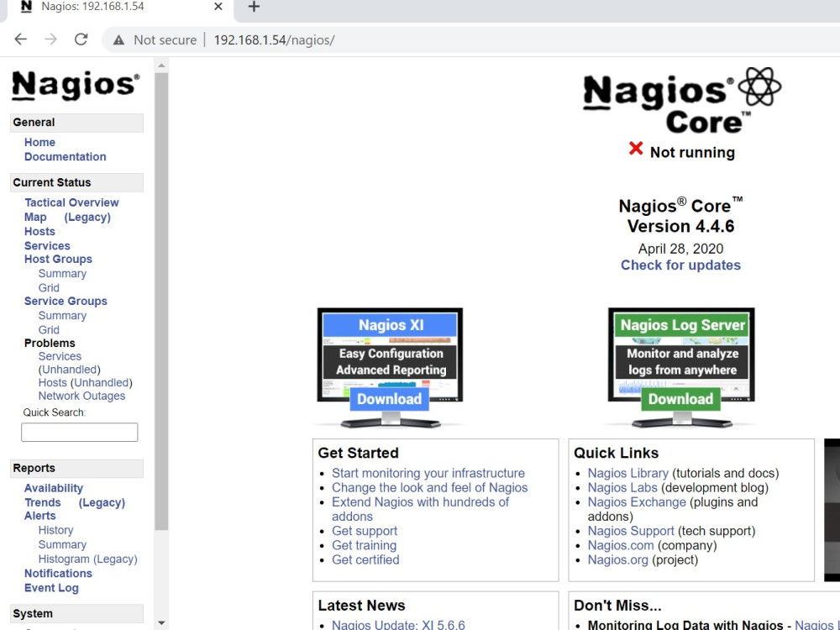Click Check for updates

681,265
